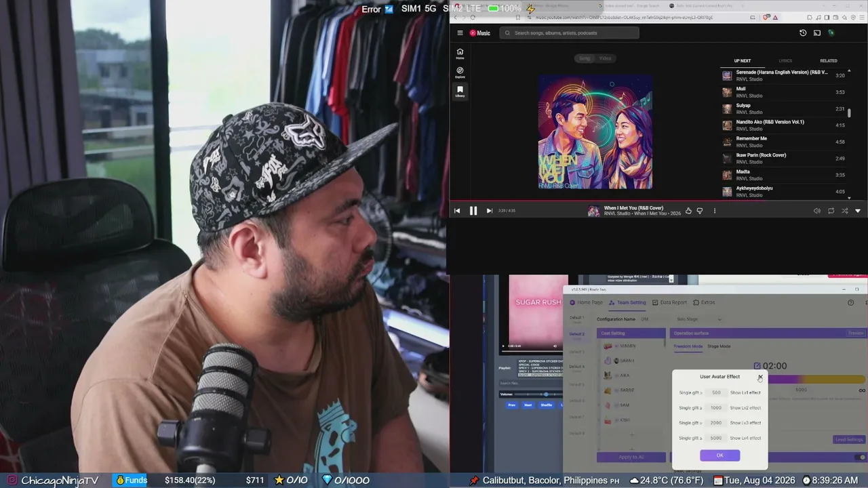Click the now-playing thumbnail in player bar

click(593, 211)
